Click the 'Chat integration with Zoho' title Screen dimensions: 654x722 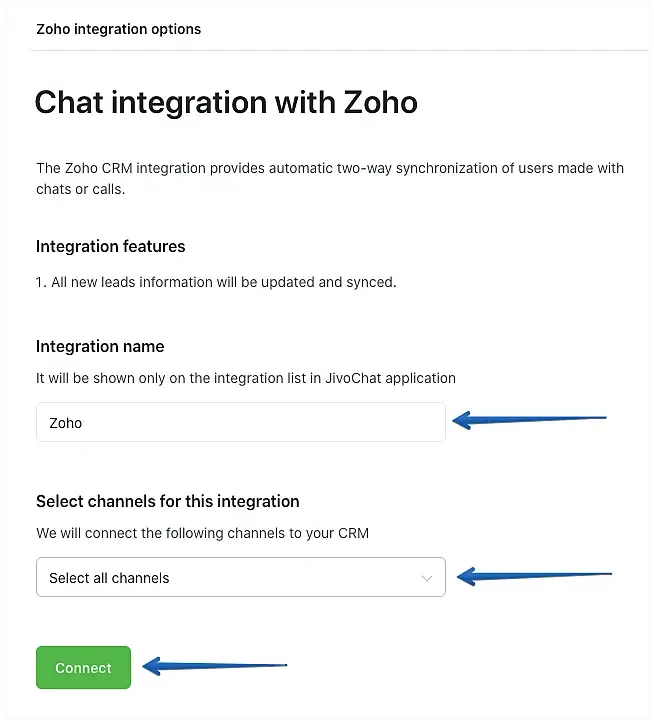[226, 102]
